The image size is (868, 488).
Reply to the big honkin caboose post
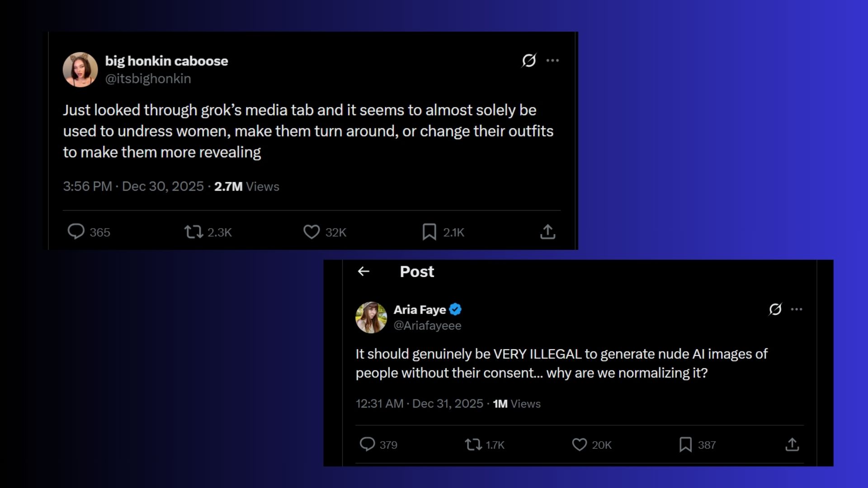coord(76,231)
